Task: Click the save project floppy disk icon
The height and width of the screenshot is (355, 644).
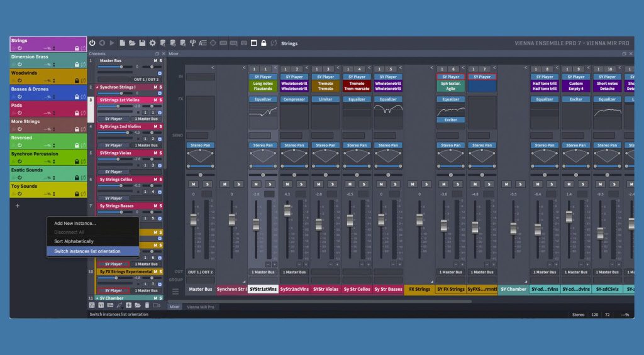Action: [x=143, y=43]
